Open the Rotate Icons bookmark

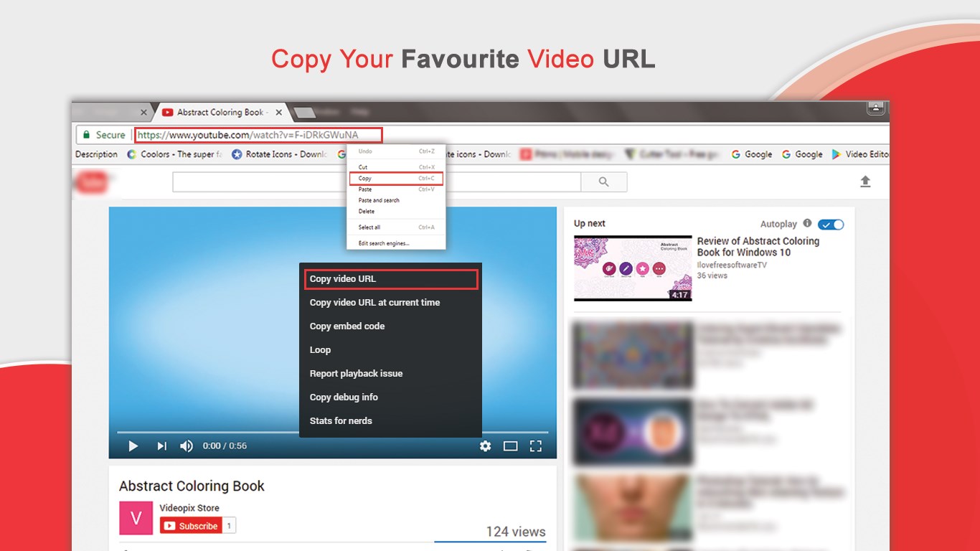279,154
